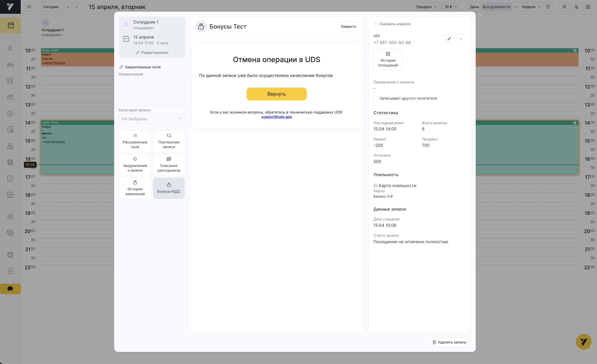Open the support@uds.app email link
Viewport: 597px width, 364px height.
[276, 117]
